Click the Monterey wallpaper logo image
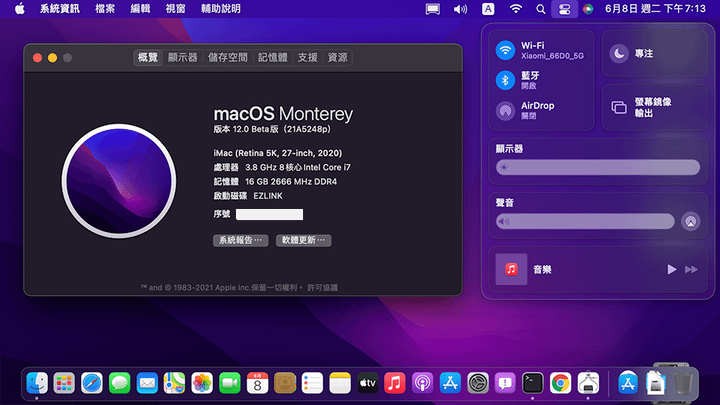This screenshot has width=720, height=405. pos(119,181)
